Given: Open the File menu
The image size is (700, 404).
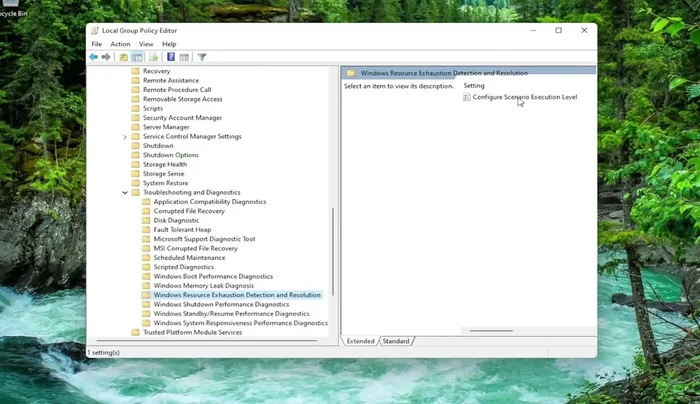Looking at the screenshot, I should click(x=97, y=44).
